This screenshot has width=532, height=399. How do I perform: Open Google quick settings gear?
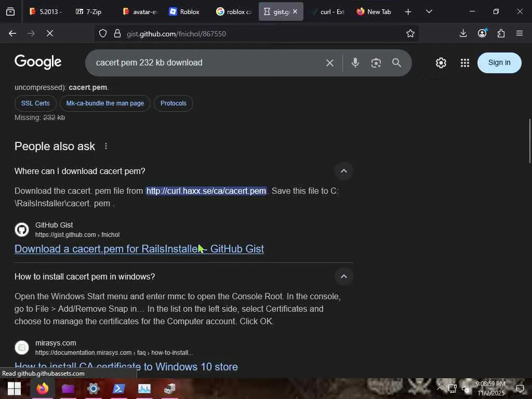pos(441,63)
